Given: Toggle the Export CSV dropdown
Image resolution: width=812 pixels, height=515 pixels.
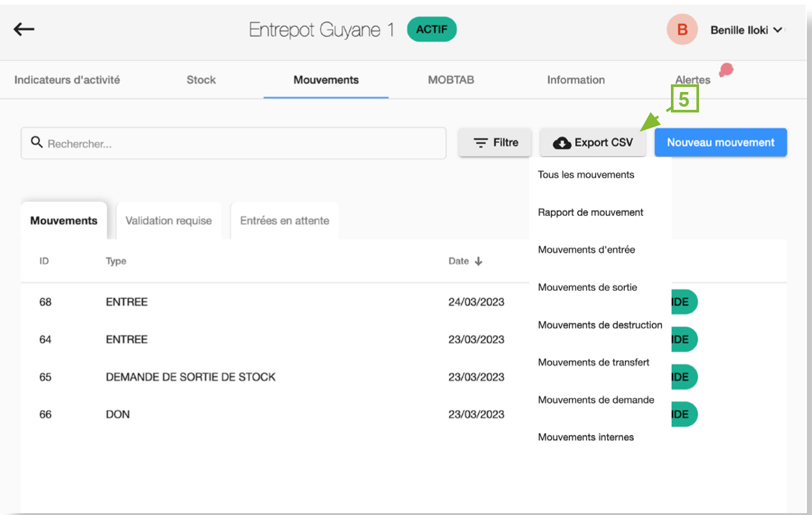Looking at the screenshot, I should 593,142.
